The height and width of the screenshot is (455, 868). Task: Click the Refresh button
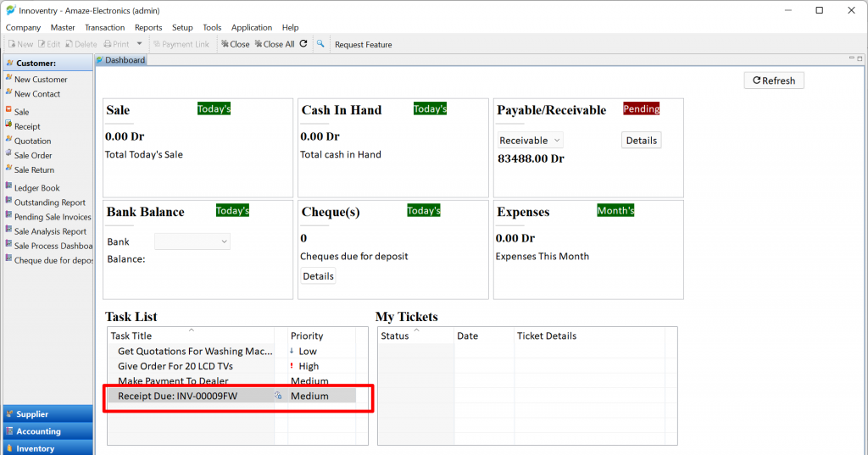[x=773, y=80]
